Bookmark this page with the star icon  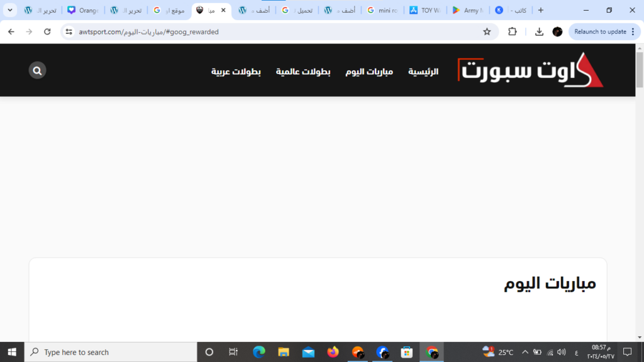point(487,31)
